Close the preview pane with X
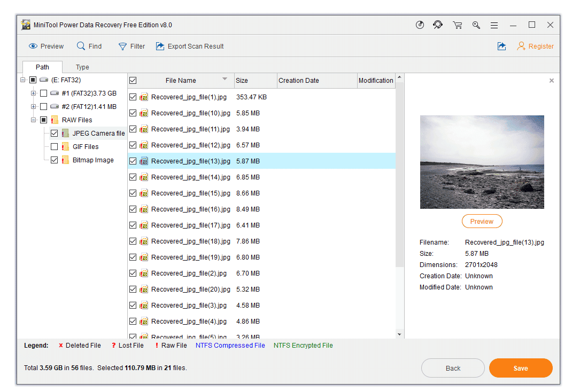The image size is (572, 392). tap(552, 81)
